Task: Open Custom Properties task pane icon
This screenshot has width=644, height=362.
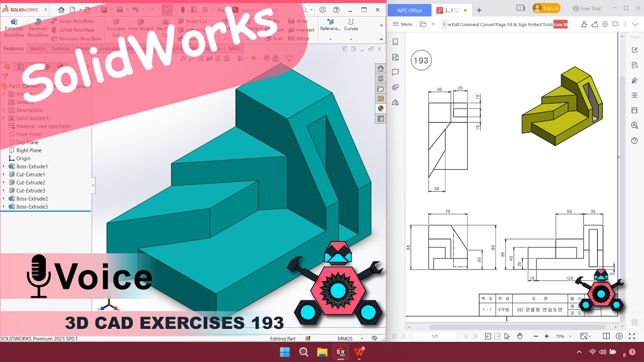Action: (380, 119)
